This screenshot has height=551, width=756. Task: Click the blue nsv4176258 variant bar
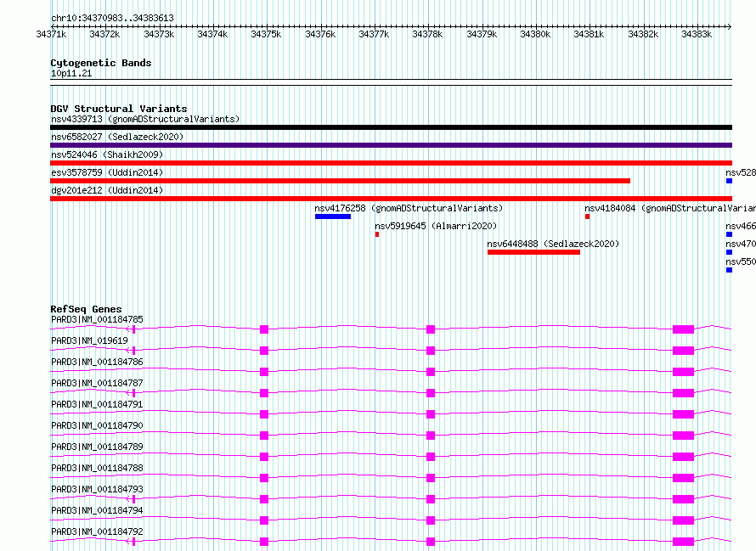coord(333,216)
